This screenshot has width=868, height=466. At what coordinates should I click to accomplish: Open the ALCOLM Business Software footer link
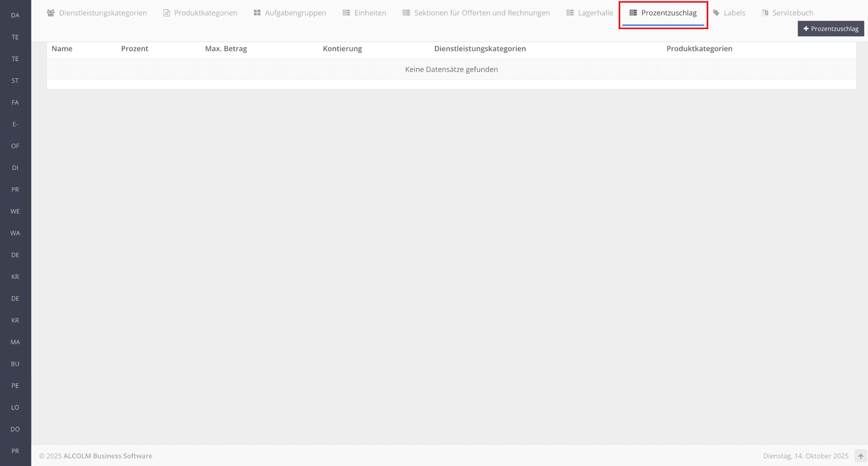[108, 456]
